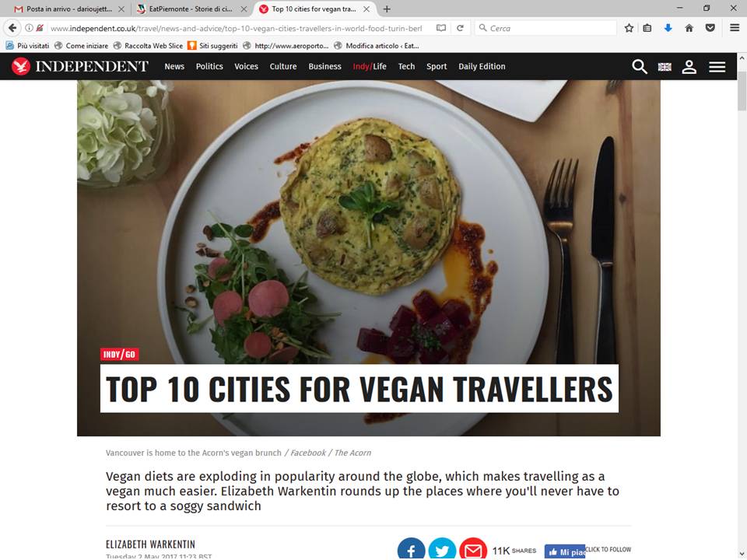Viewport: 747px width, 560px height.
Task: Toggle reader view in address bar
Action: (441, 28)
